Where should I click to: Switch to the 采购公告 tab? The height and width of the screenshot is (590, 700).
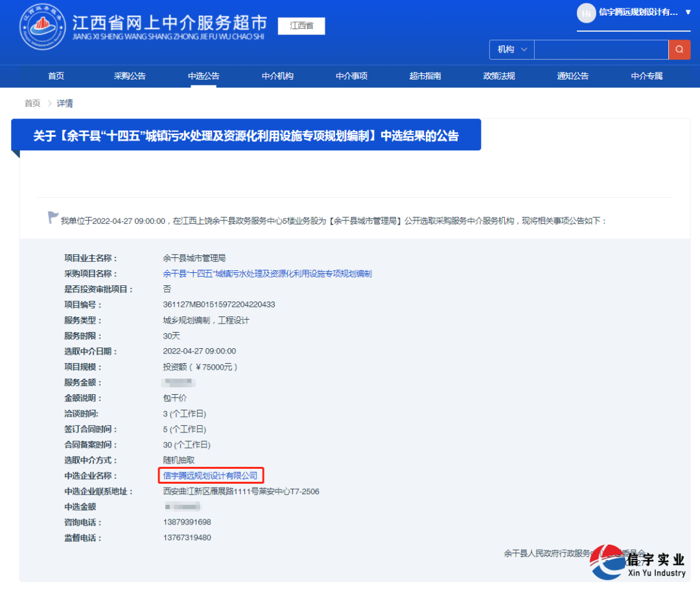[130, 76]
